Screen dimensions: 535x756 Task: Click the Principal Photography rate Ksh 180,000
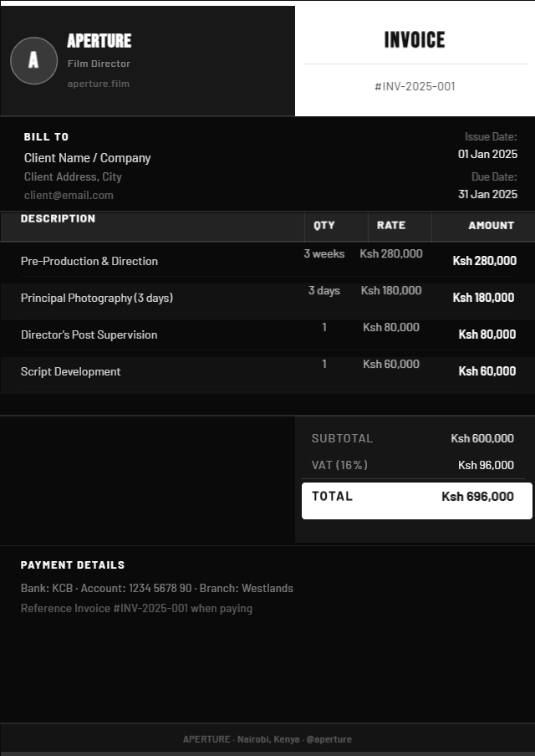(x=391, y=290)
